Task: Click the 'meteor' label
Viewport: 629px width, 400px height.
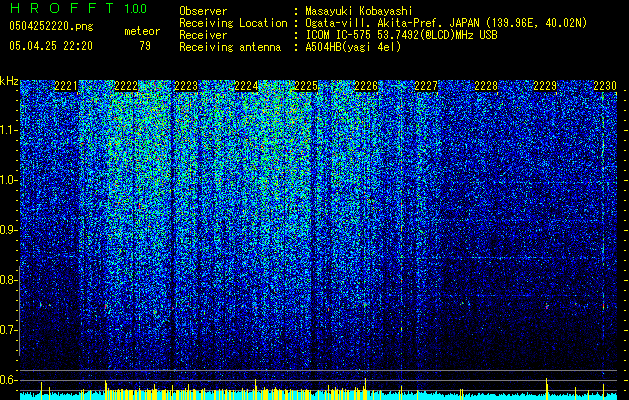Action: pyautogui.click(x=142, y=31)
